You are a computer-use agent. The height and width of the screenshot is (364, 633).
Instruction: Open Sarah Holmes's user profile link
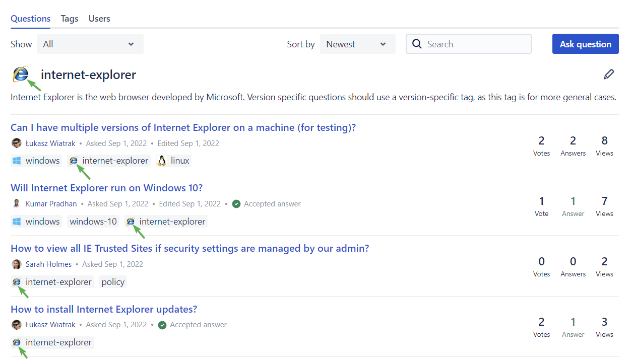coord(49,264)
